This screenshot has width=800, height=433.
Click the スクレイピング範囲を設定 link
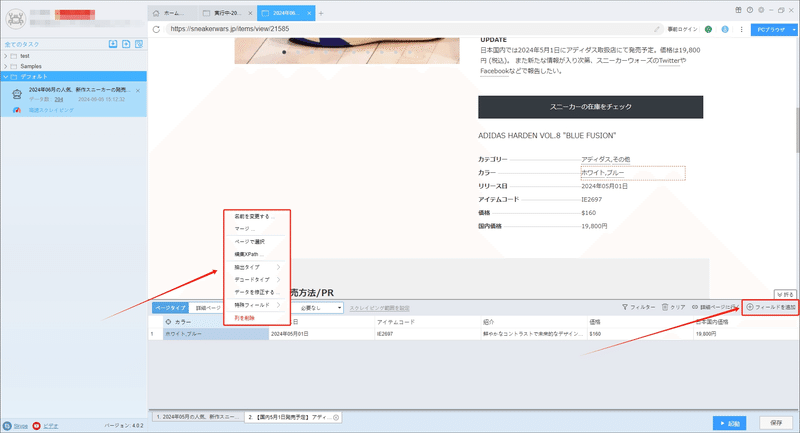(x=380, y=308)
